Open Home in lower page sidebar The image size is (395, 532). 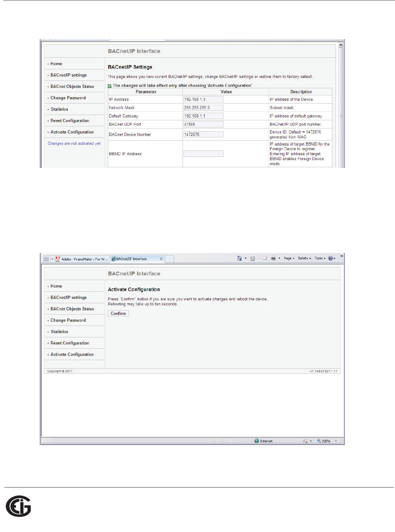[56, 286]
